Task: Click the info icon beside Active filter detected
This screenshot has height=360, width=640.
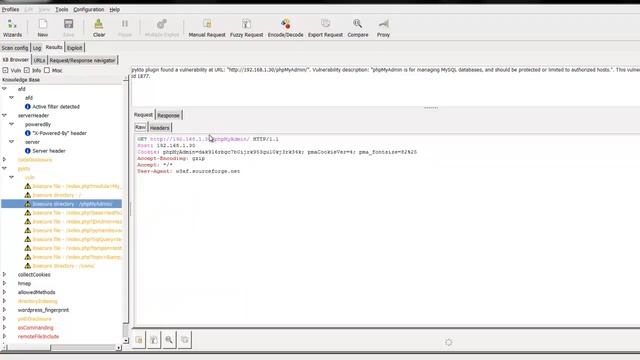Action: [x=28, y=107]
